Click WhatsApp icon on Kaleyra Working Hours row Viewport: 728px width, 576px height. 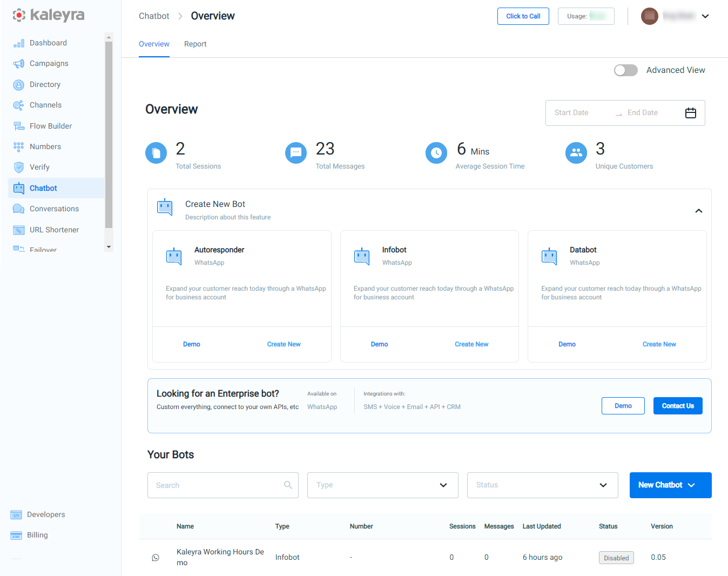pyautogui.click(x=156, y=558)
